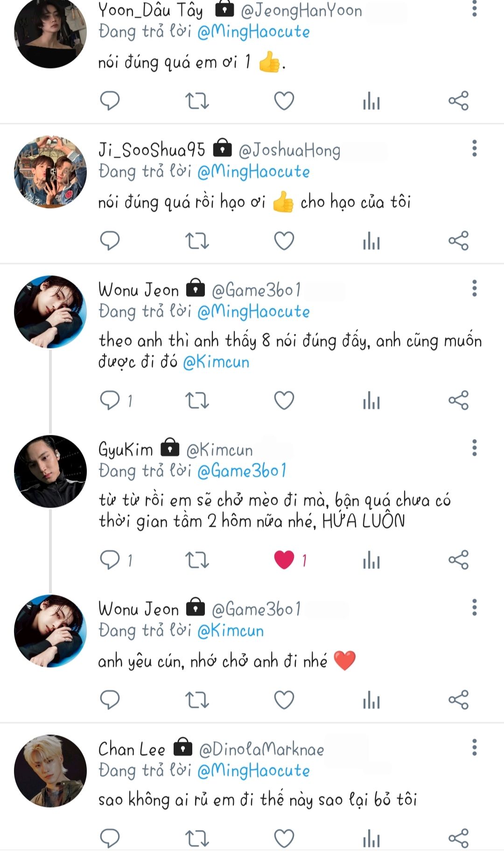The width and height of the screenshot is (504, 852).
Task: Like Ji_SooShua95's reply tweet
Action: tap(284, 241)
